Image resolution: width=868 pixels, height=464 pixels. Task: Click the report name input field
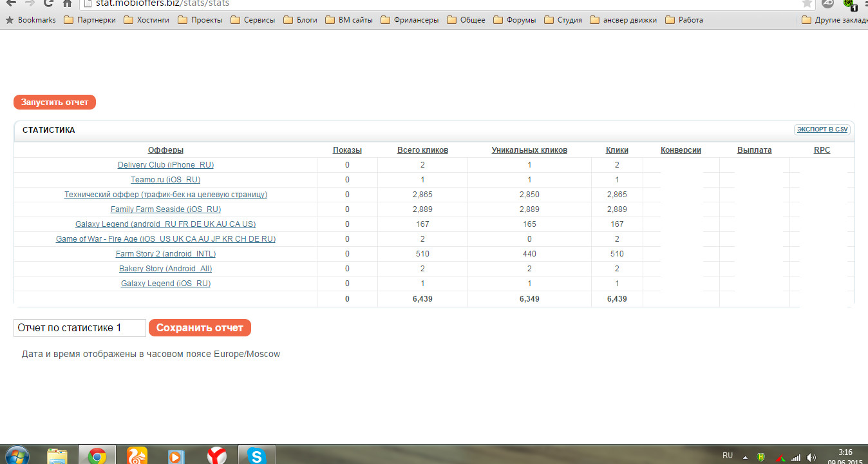(x=80, y=328)
